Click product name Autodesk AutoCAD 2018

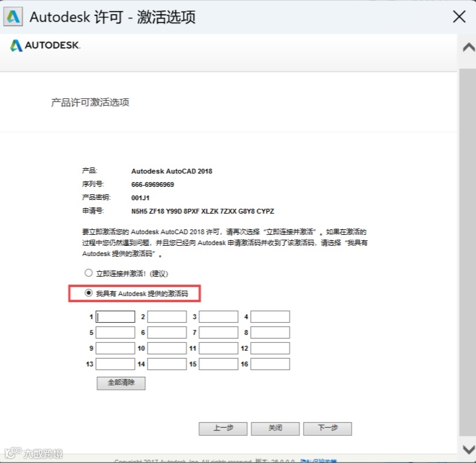click(x=172, y=171)
